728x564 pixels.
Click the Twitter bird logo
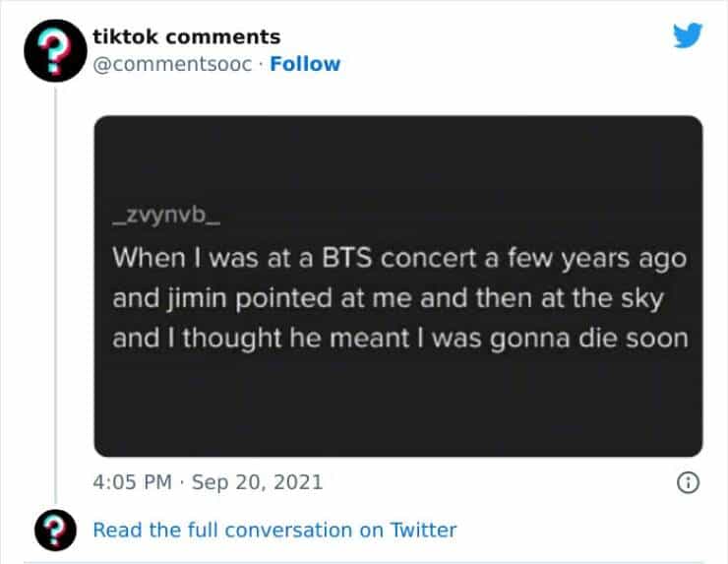[688, 37]
